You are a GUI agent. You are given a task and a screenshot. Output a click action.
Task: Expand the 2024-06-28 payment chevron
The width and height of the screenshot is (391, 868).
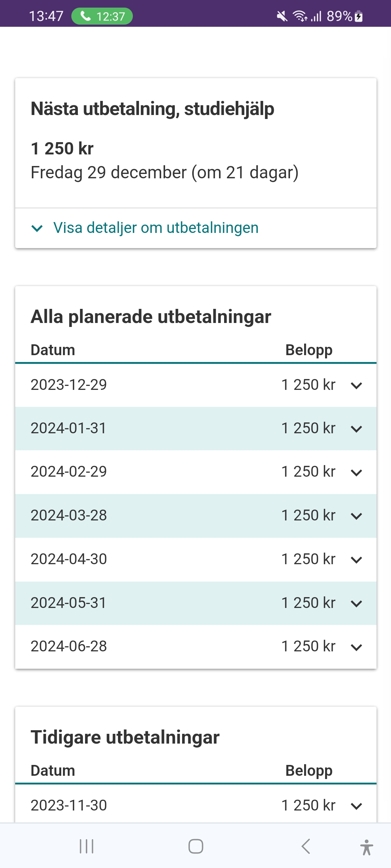tap(357, 647)
